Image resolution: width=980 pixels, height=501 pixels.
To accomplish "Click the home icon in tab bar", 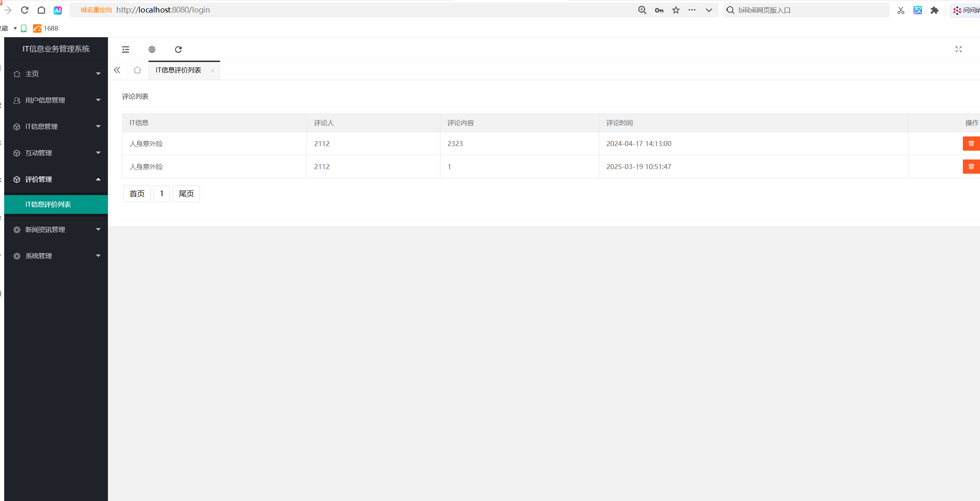I will (137, 70).
